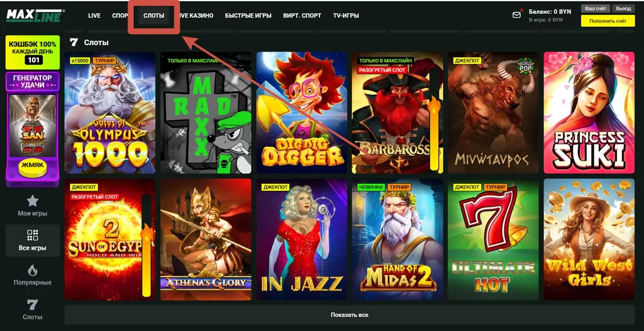Open the LIVE menu tab

coord(94,16)
